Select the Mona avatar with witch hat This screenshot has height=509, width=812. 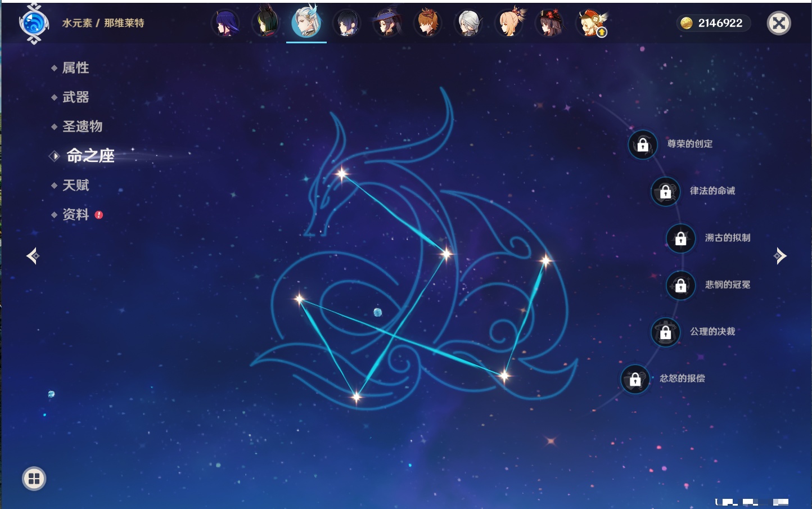pos(387,23)
